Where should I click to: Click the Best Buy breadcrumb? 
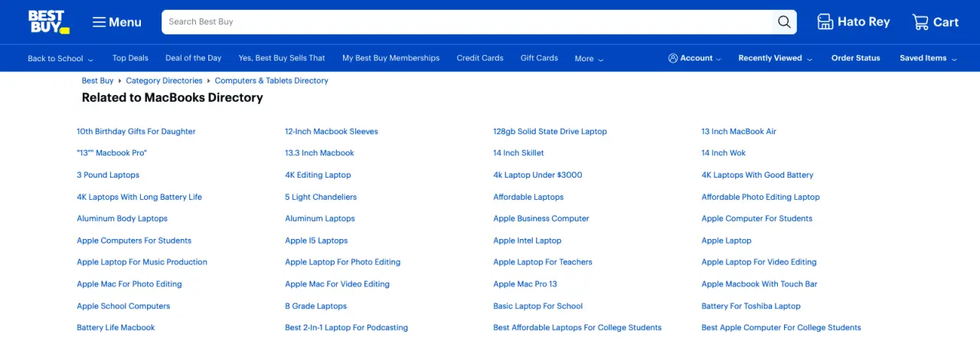click(x=97, y=80)
